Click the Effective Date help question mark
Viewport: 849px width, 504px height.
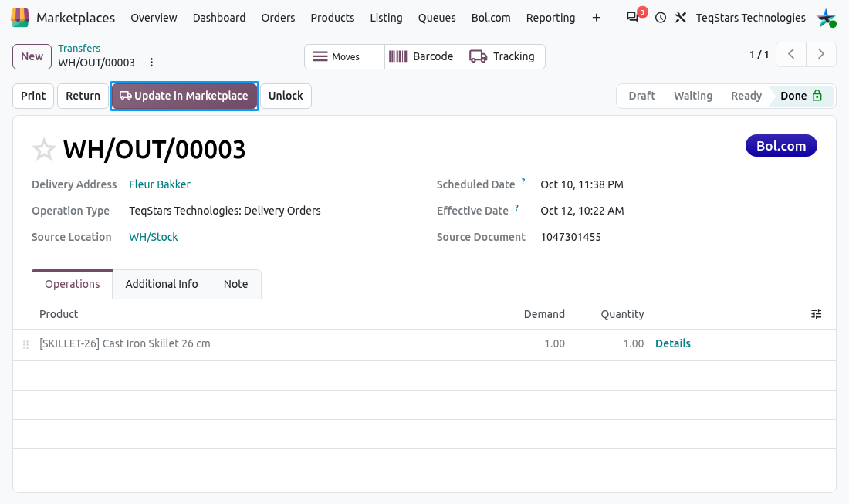[x=516, y=208]
